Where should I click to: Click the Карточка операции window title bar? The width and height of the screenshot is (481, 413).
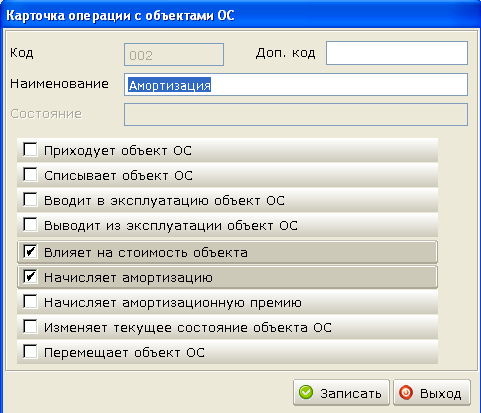(x=240, y=15)
